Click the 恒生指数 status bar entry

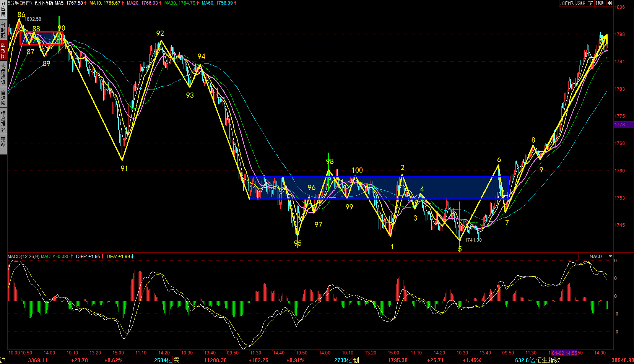(x=548, y=360)
